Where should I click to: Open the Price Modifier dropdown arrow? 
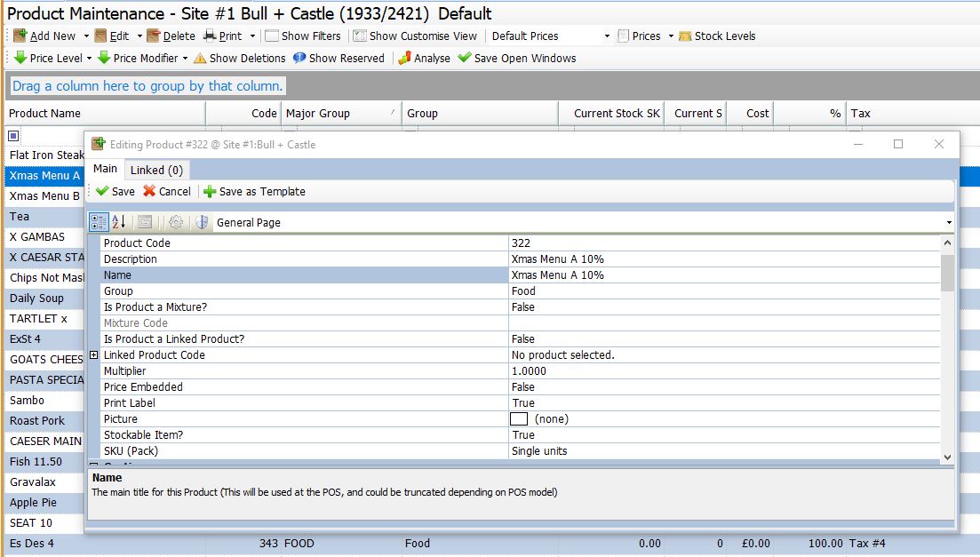(x=185, y=58)
